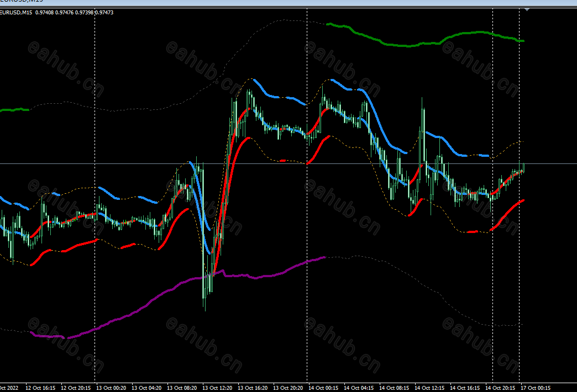Click the 12 Oct 16:15 time label

point(40,388)
